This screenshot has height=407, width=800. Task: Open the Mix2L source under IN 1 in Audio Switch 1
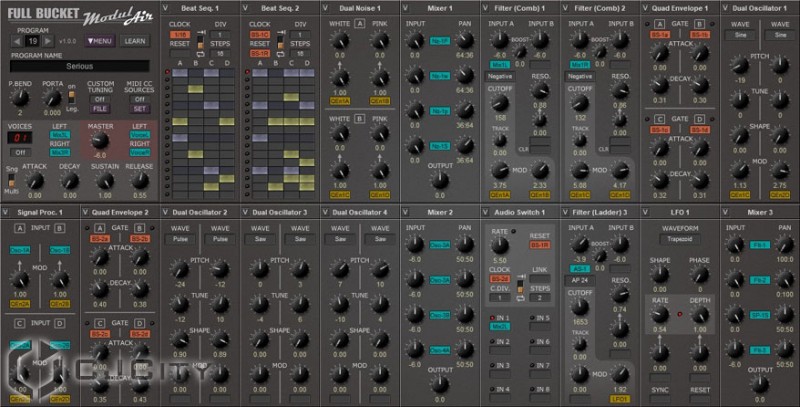499,326
